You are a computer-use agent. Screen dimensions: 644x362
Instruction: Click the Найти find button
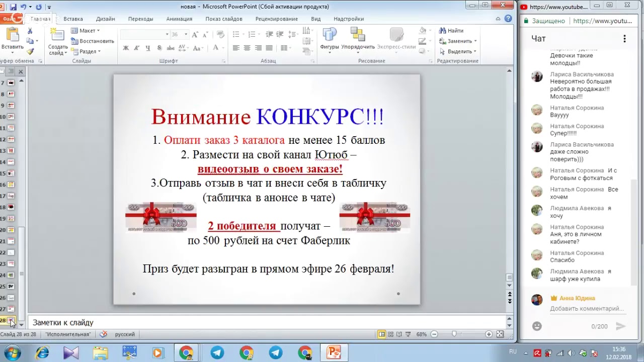(x=451, y=31)
